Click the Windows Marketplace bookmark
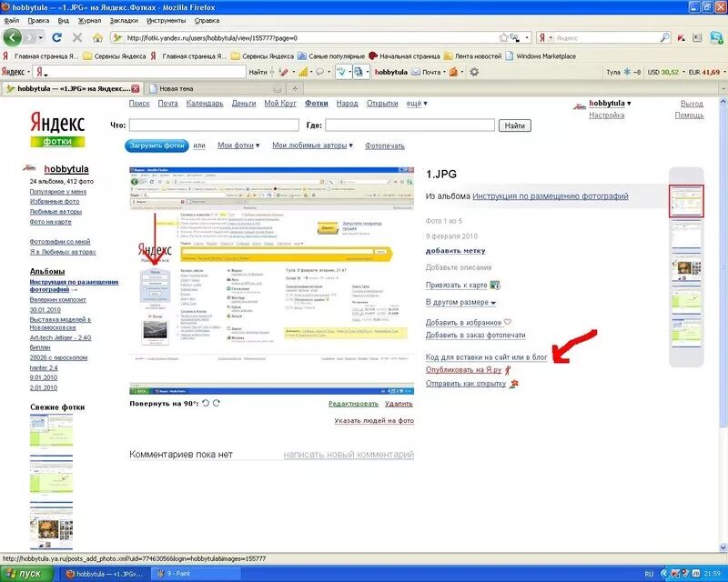The width and height of the screenshot is (728, 582). (541, 56)
